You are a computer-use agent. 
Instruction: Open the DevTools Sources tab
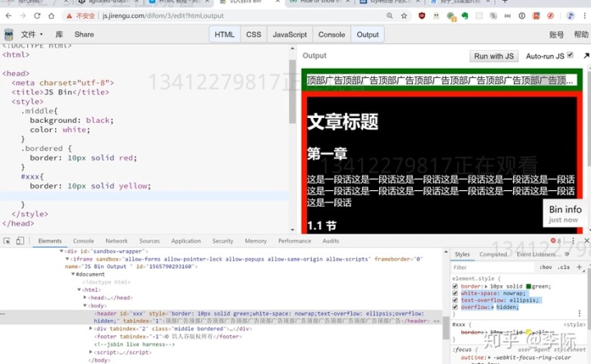click(149, 241)
